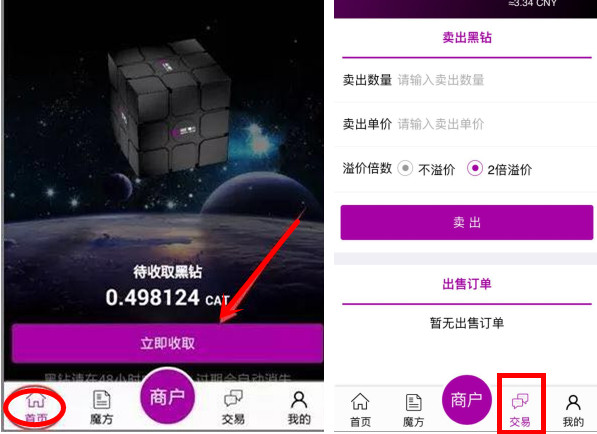Open 魔方 document icon in left app
Screen dimensions: 597x434
[x=101, y=408]
